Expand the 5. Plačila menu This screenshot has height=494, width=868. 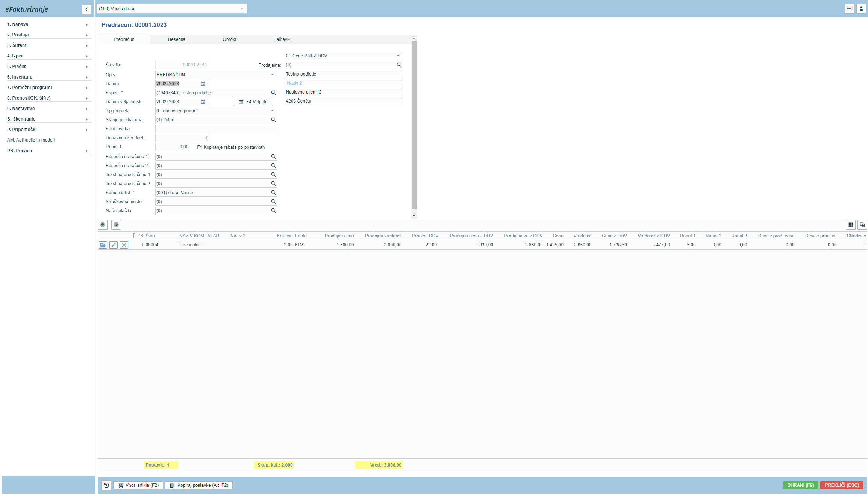point(49,66)
